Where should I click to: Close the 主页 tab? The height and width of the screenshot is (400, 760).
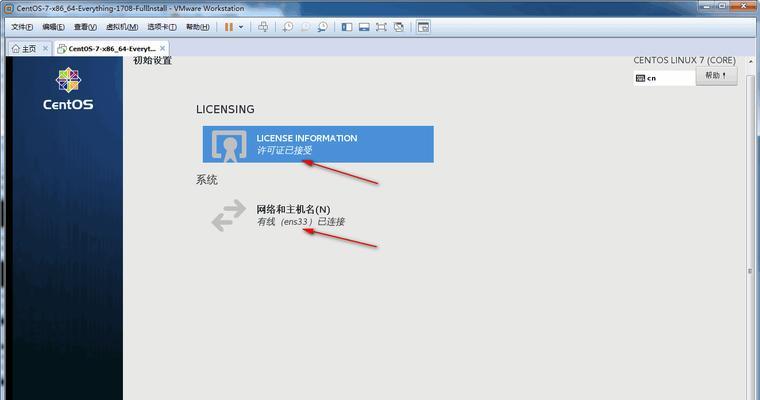click(x=46, y=48)
